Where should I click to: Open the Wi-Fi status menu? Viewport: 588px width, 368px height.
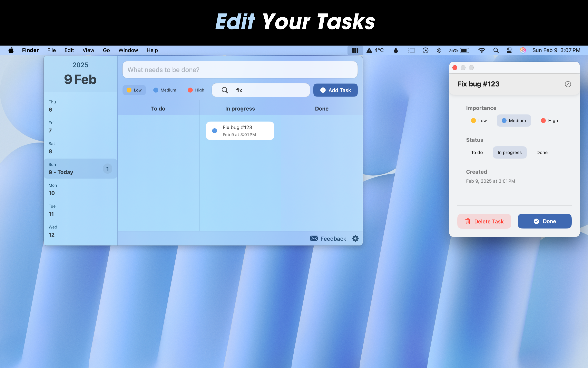click(x=482, y=50)
